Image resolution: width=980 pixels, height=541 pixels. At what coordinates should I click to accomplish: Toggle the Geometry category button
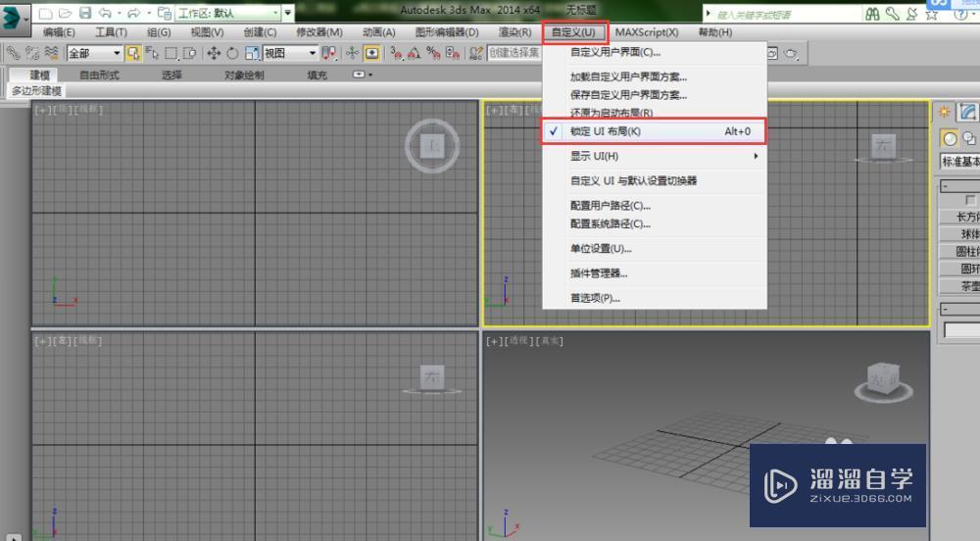pyautogui.click(x=950, y=139)
